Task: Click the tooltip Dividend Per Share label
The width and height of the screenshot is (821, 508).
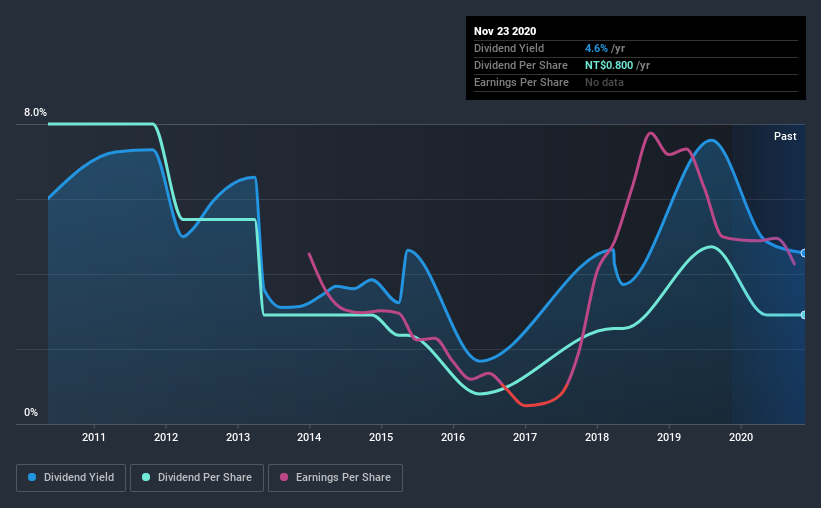Action: 520,65
